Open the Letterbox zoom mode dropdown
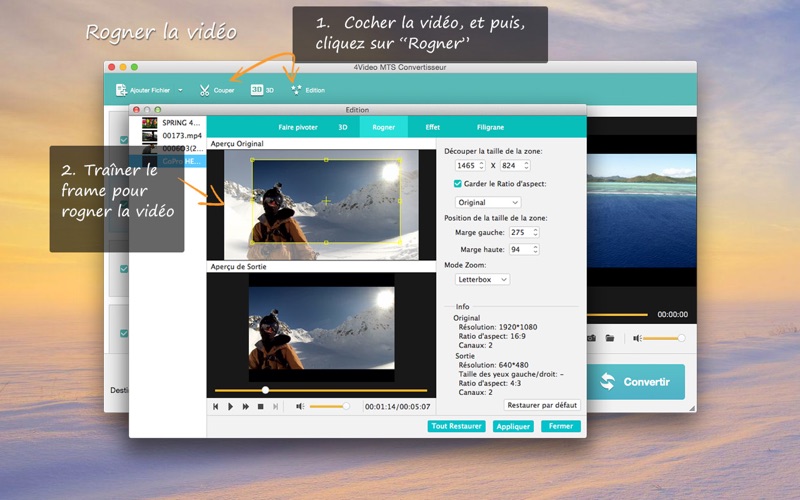This screenshot has height=500, width=800. pos(482,280)
